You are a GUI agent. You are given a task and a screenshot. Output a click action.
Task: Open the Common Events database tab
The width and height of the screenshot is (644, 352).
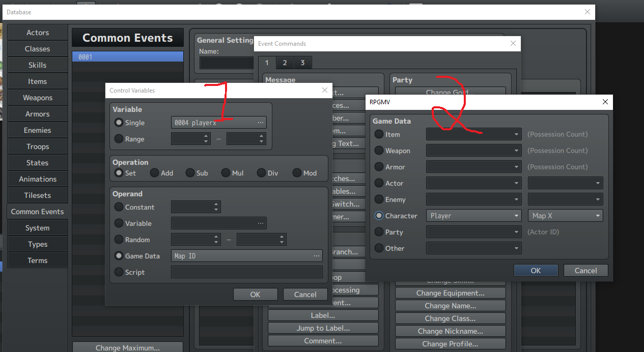coord(37,212)
